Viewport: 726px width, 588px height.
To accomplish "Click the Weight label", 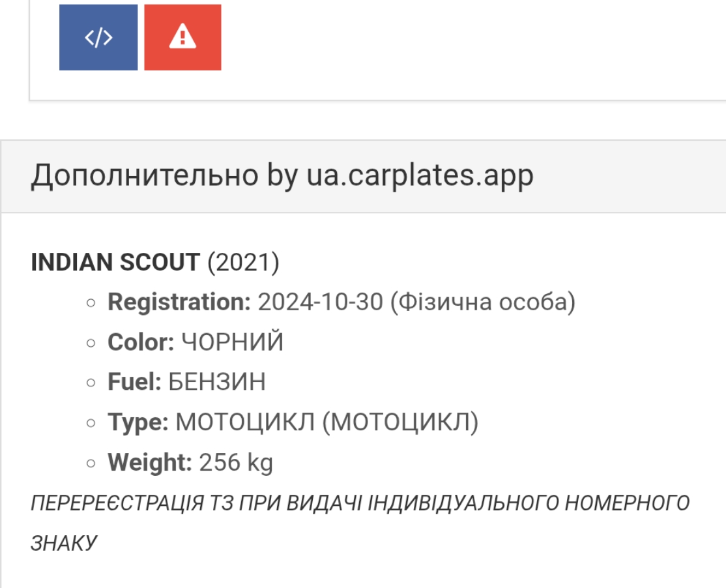I will [150, 462].
